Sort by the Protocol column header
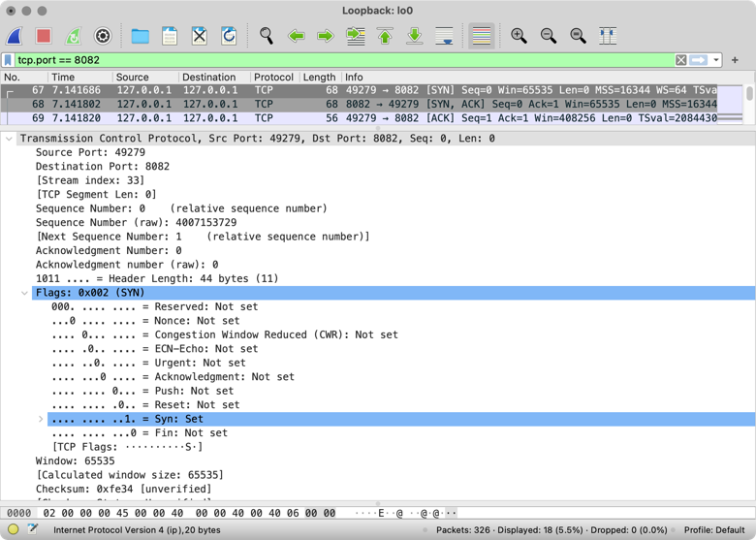Image resolution: width=756 pixels, height=540 pixels. [x=275, y=78]
